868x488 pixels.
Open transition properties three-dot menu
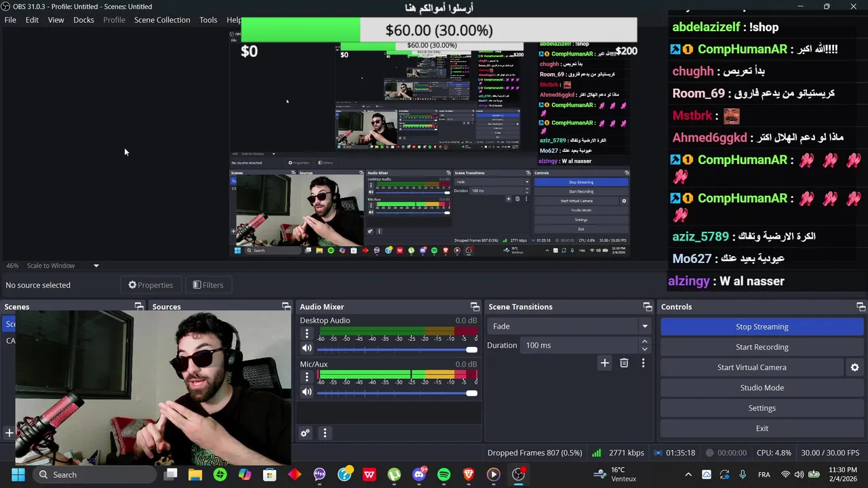(643, 363)
